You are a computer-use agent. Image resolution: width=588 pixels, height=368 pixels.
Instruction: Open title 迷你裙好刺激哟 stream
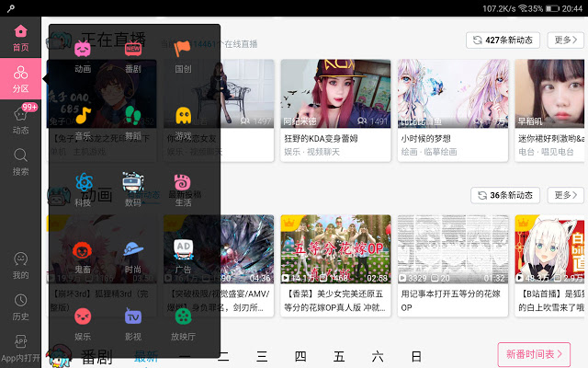[x=551, y=139]
